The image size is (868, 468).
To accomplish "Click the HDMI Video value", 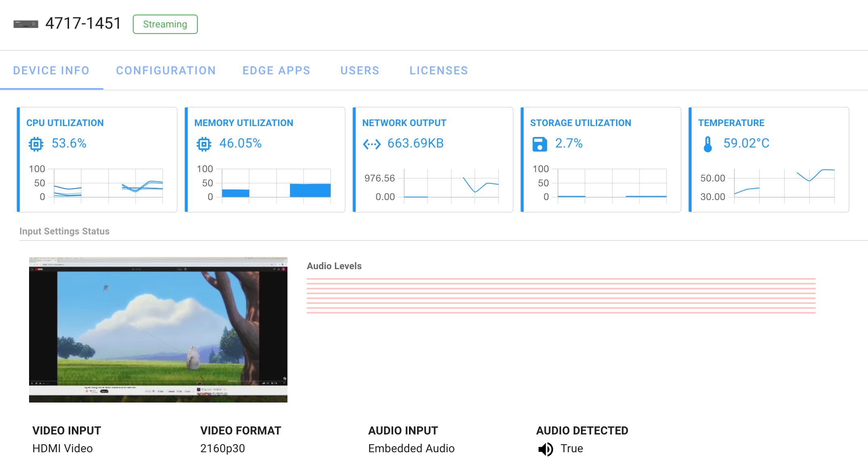I will [63, 449].
